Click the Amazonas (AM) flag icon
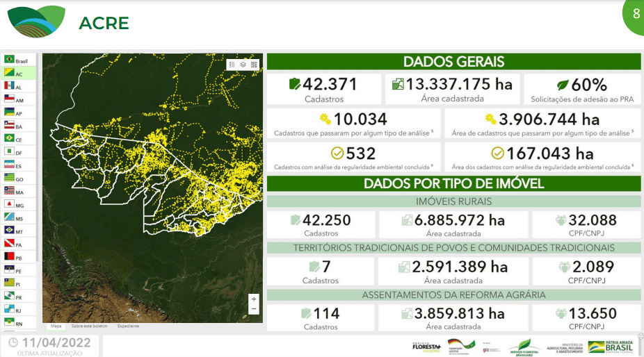The image size is (644, 357). (10, 99)
